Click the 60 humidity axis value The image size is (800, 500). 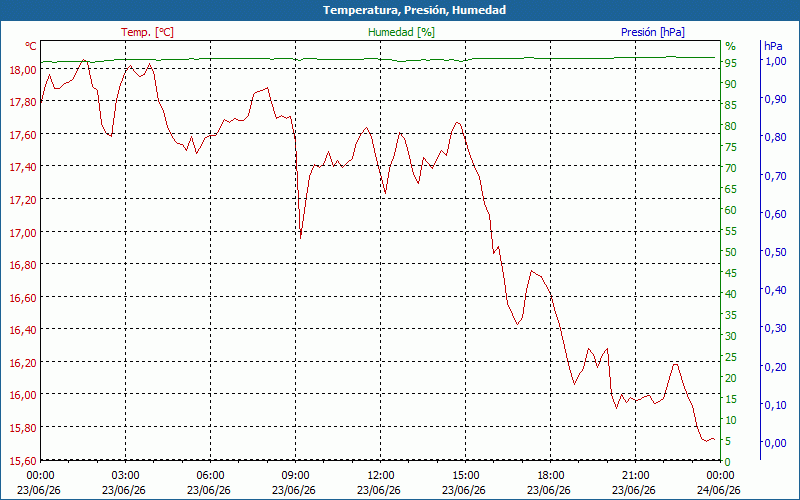[731, 210]
